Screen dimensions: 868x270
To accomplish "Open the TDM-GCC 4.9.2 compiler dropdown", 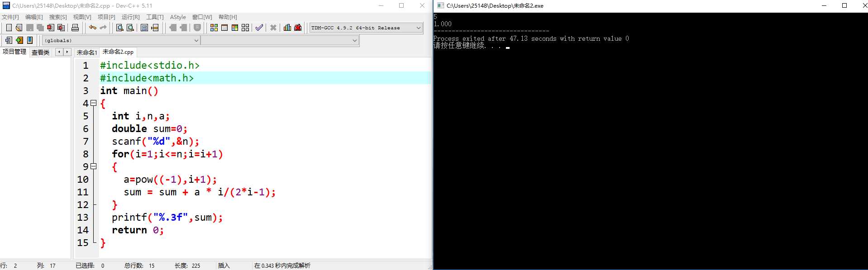I will click(x=366, y=28).
